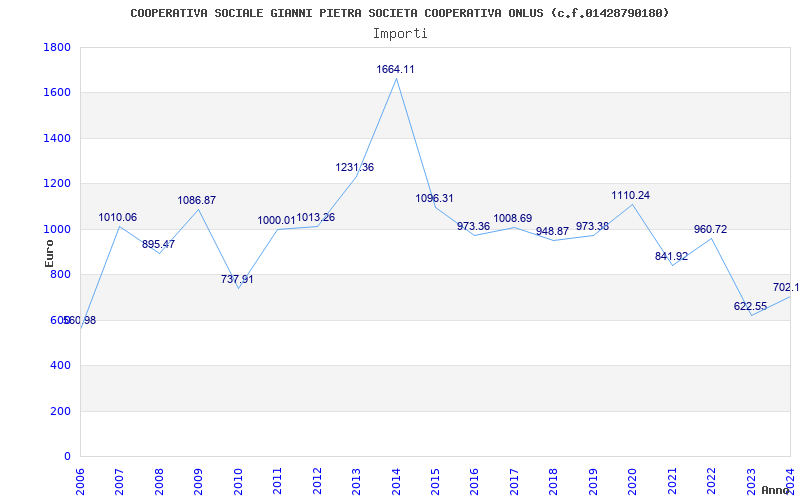This screenshot has width=800, height=500.
Task: Select the 2006 x-axis year label
Action: tap(81, 480)
